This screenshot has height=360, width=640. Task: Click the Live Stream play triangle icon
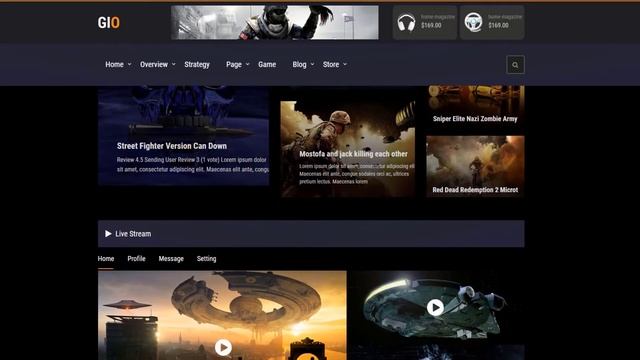(108, 234)
